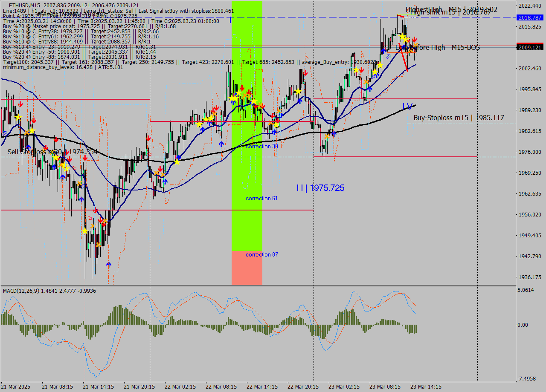Click the correction 38 label
Image resolution: width=546 pixels, height=392 pixels.
pos(261,146)
